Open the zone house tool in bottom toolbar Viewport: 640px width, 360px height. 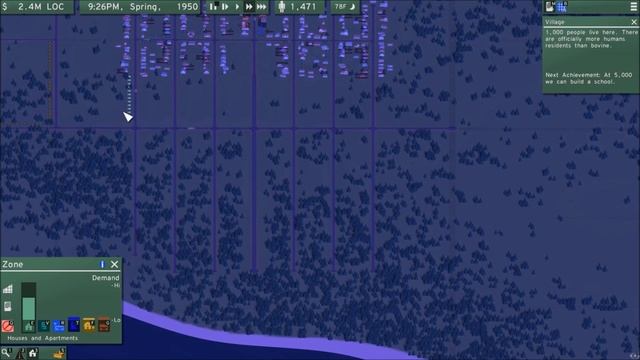pos(33,353)
